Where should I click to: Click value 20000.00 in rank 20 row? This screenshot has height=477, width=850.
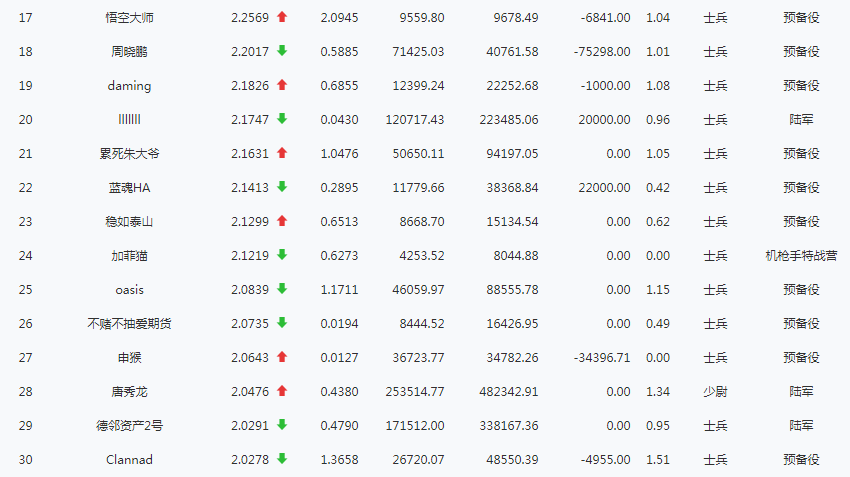604,120
